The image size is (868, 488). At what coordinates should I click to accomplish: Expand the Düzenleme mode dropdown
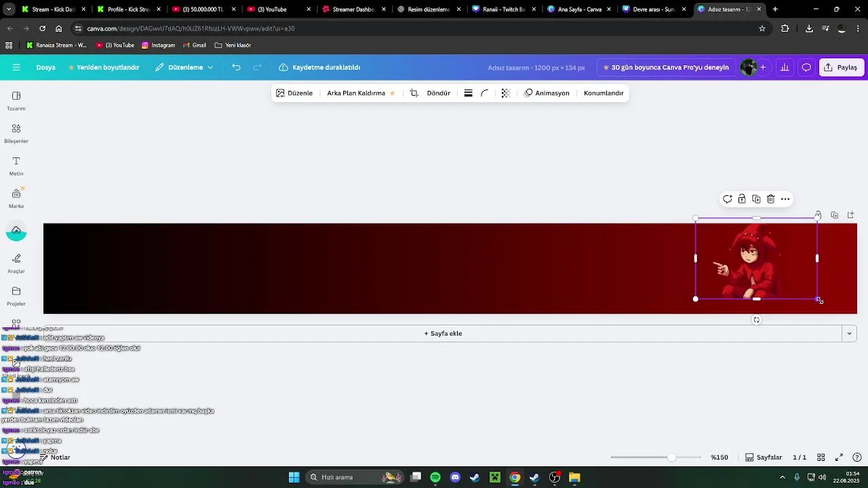click(x=184, y=67)
